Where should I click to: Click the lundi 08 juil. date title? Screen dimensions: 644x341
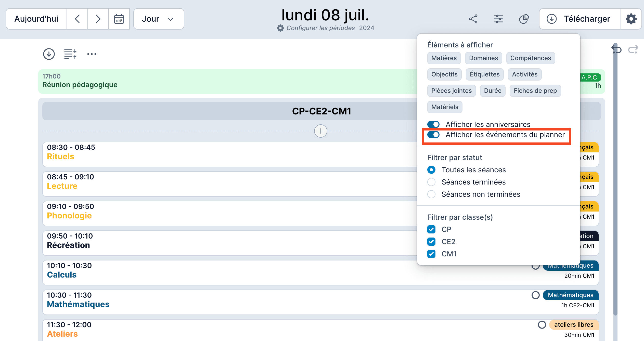point(325,15)
